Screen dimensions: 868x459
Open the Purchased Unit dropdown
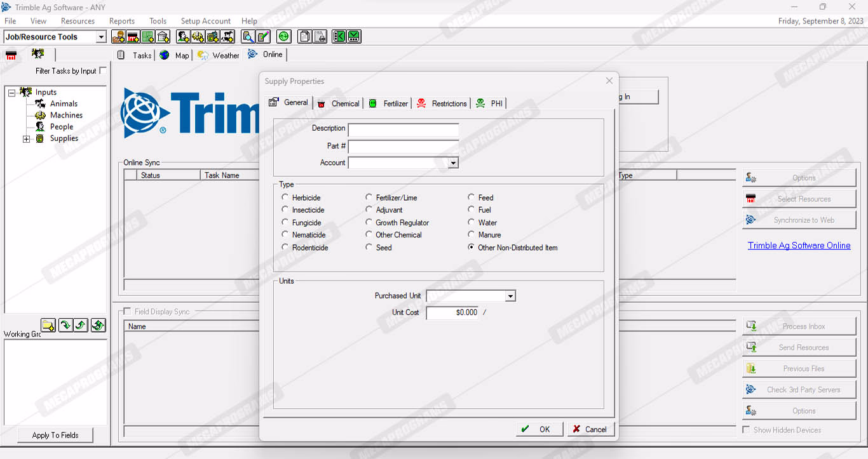click(x=510, y=296)
